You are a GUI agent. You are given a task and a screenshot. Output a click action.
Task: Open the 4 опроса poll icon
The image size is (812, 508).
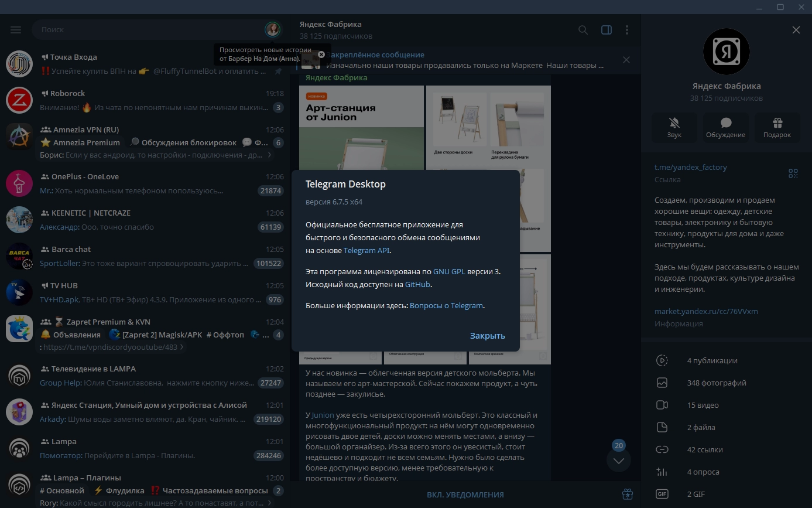[662, 472]
